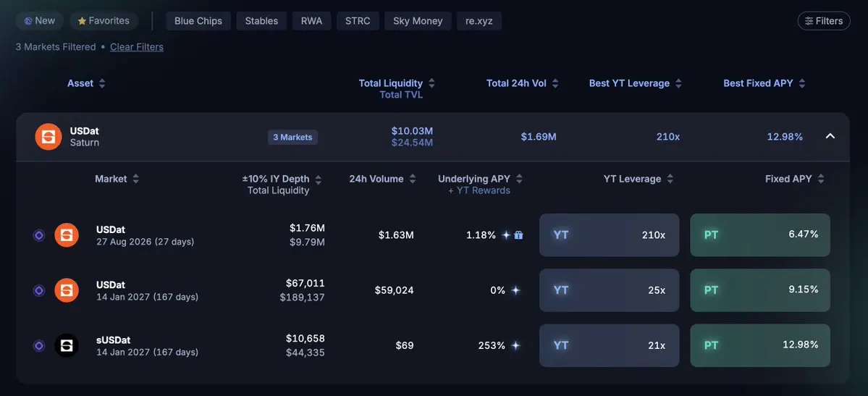Screen dimensions: 868x396
Task: Click sparkle icon next to 0% APY
Action: (x=515, y=290)
